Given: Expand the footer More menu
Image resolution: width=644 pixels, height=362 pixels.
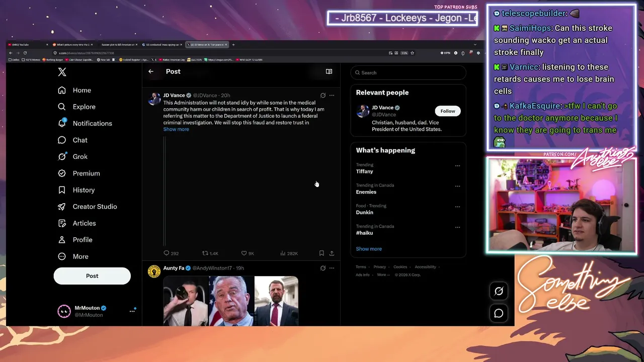Looking at the screenshot, I should [383, 275].
